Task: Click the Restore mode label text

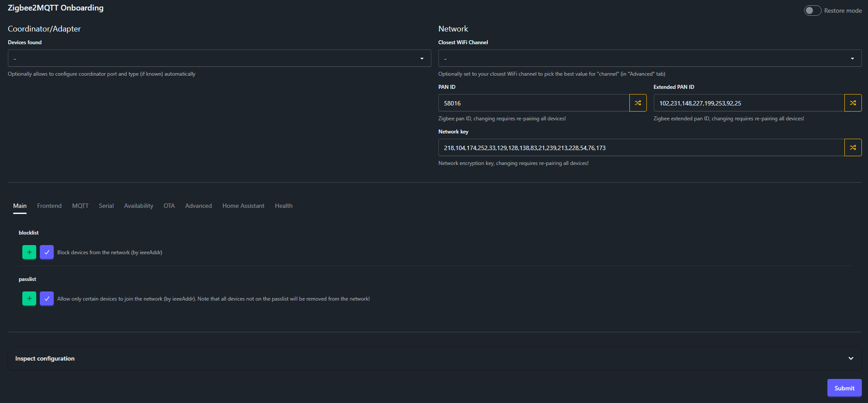Action: (x=843, y=11)
